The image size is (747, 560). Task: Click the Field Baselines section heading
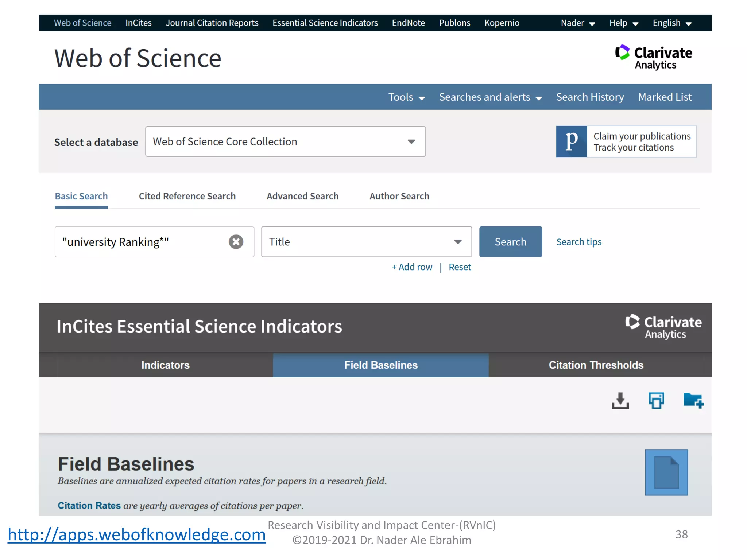126,464
